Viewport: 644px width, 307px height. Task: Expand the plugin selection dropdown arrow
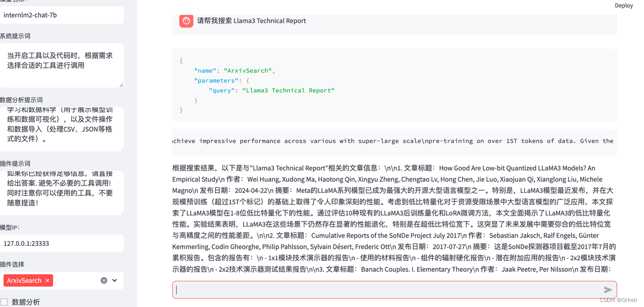(x=115, y=280)
